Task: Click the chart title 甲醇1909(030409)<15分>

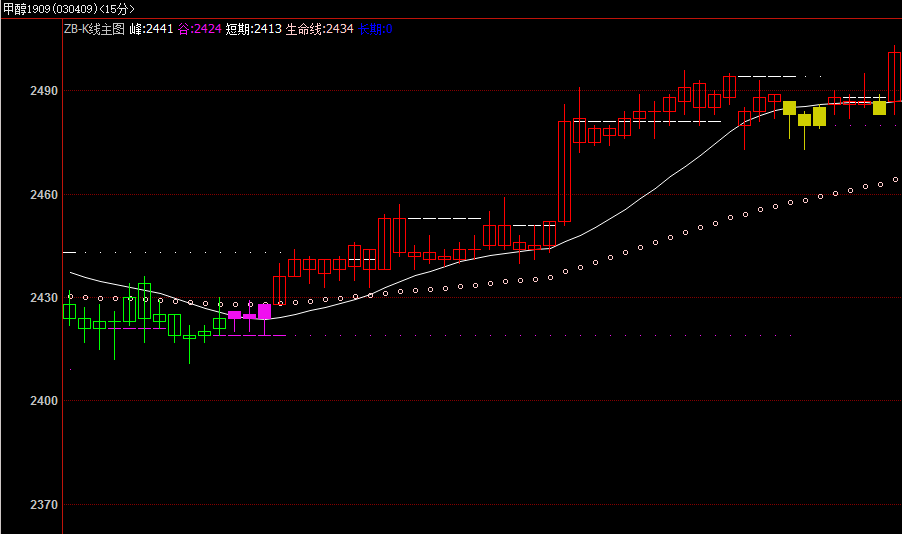Action: [69, 9]
